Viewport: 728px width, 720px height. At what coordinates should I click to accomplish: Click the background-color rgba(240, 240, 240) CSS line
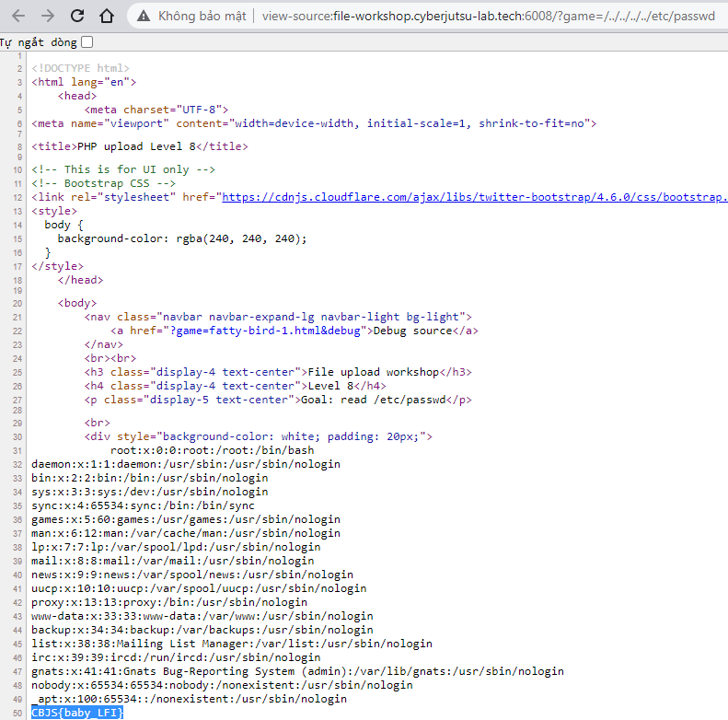tap(182, 238)
